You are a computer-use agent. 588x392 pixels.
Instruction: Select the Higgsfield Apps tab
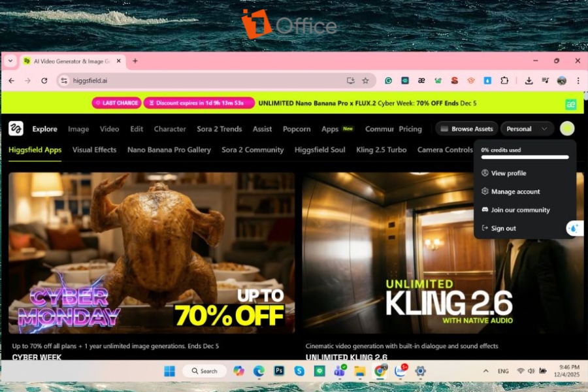[35, 150]
